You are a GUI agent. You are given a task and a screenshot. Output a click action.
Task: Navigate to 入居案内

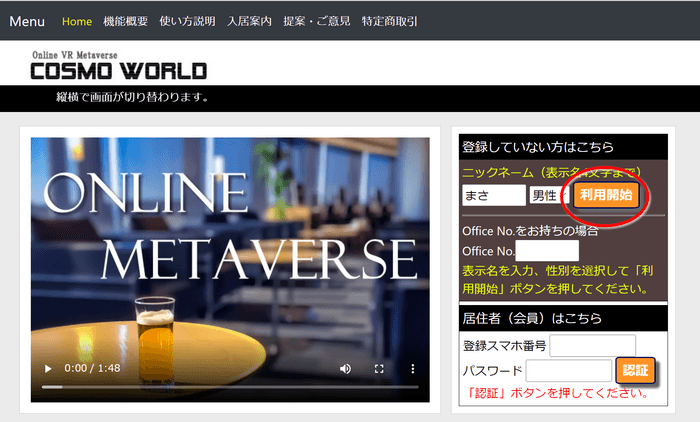(249, 21)
